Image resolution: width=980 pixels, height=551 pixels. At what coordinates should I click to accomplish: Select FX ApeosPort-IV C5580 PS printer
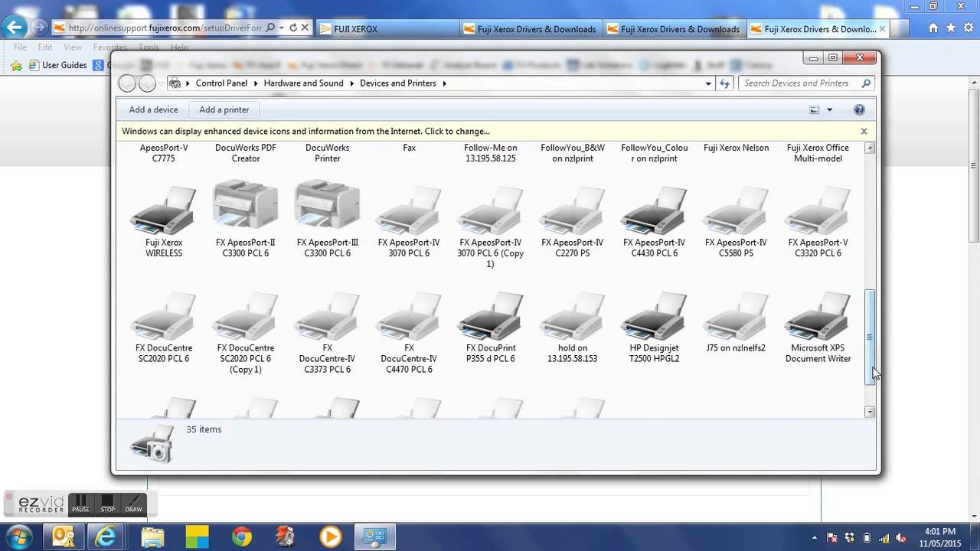pyautogui.click(x=736, y=221)
